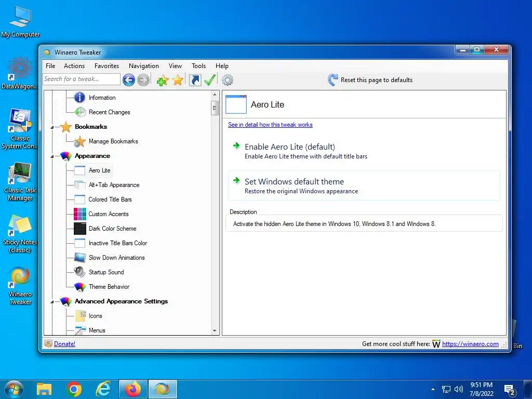Viewport: 532px width, 399px height.
Task: Click the Donate icon in status bar
Action: click(x=48, y=344)
